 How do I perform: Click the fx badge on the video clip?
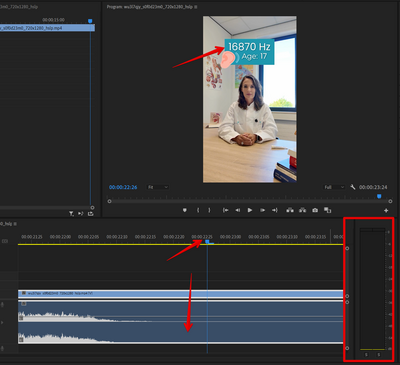[23, 293]
